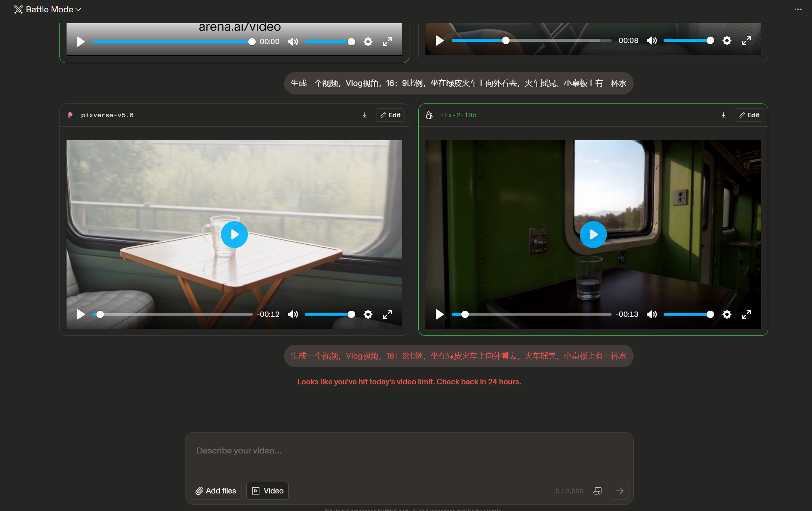Open the three-dot more options menu

pyautogui.click(x=798, y=9)
